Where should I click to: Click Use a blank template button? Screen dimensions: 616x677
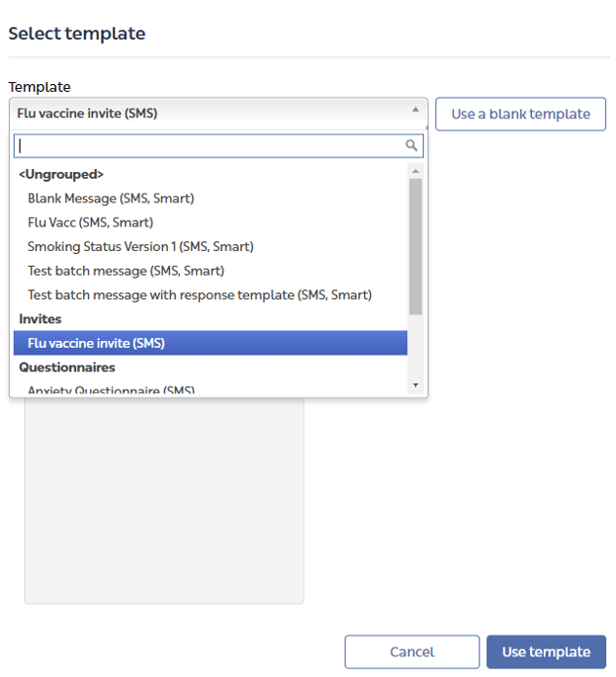pyautogui.click(x=520, y=114)
